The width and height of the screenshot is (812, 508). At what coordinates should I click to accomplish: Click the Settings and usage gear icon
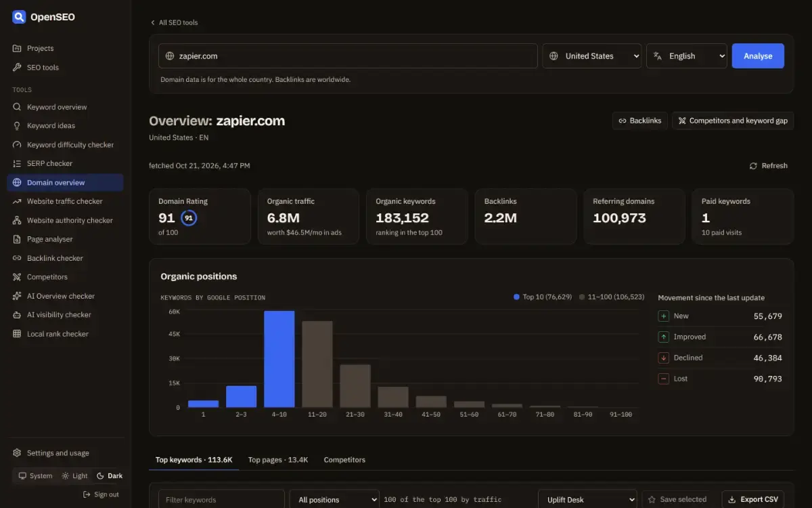[x=17, y=453]
